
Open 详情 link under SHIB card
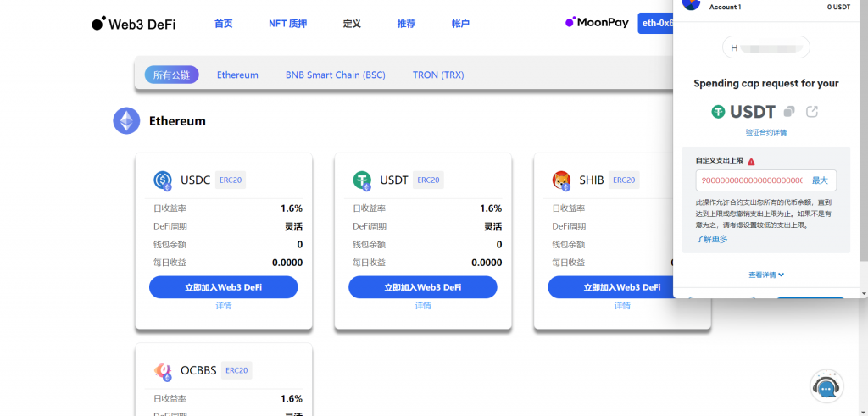pos(622,305)
